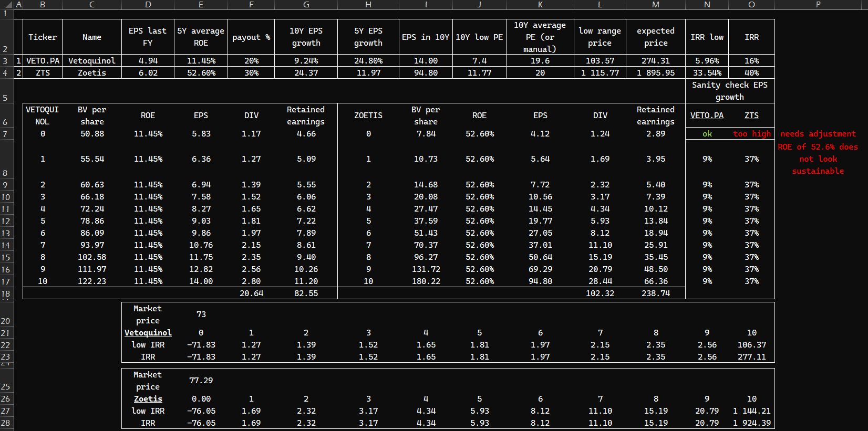Click the 24.80% EPS growth cell
868x431 pixels.
click(368, 61)
